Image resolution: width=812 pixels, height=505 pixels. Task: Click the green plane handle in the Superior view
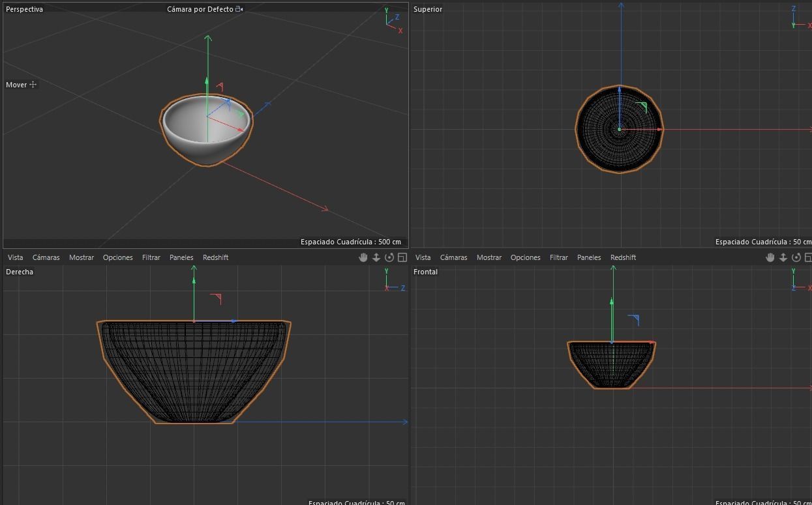point(642,107)
